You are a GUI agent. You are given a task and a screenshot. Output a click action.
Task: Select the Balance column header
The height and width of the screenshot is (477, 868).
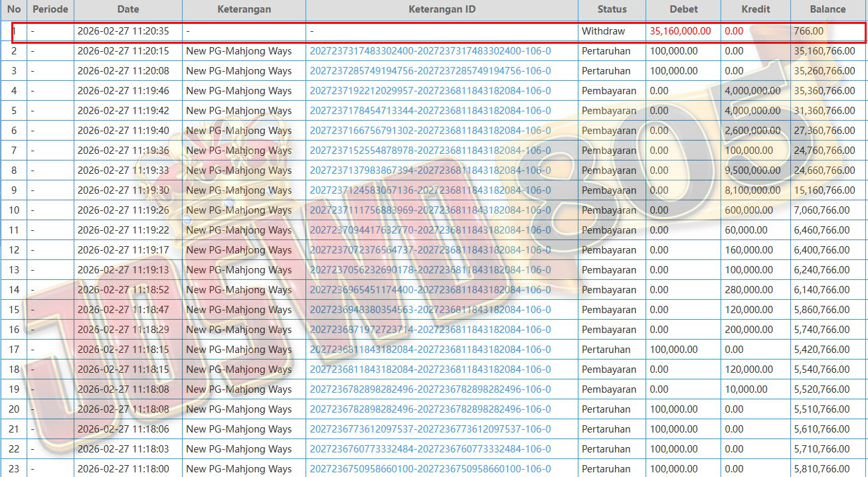[x=827, y=9]
